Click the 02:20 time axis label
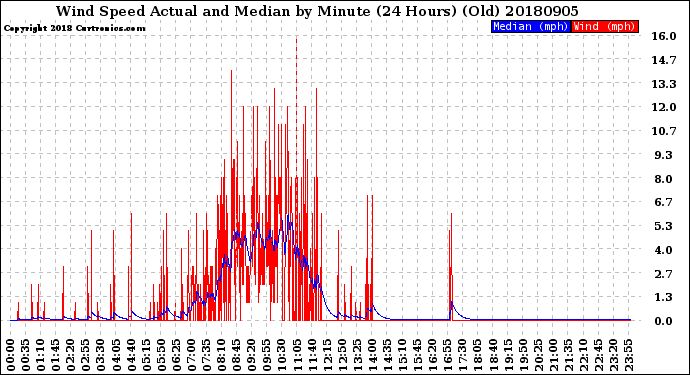Screen dimensions: 690x375 (71, 355)
